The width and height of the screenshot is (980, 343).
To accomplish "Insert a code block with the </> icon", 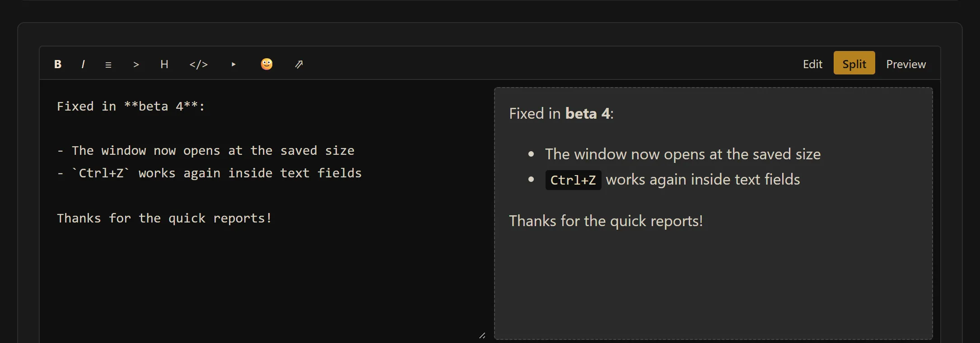I will [x=199, y=64].
